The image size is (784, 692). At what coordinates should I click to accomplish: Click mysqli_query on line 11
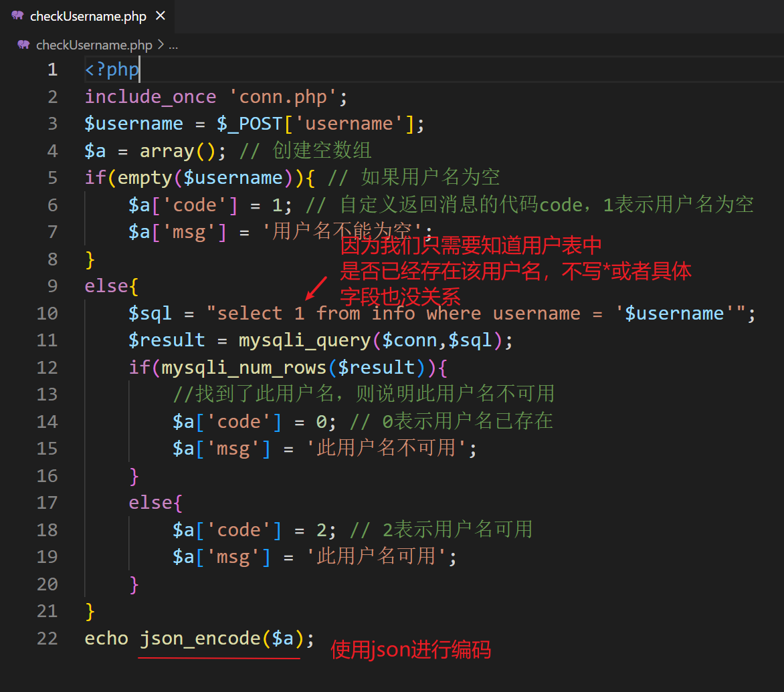click(304, 340)
